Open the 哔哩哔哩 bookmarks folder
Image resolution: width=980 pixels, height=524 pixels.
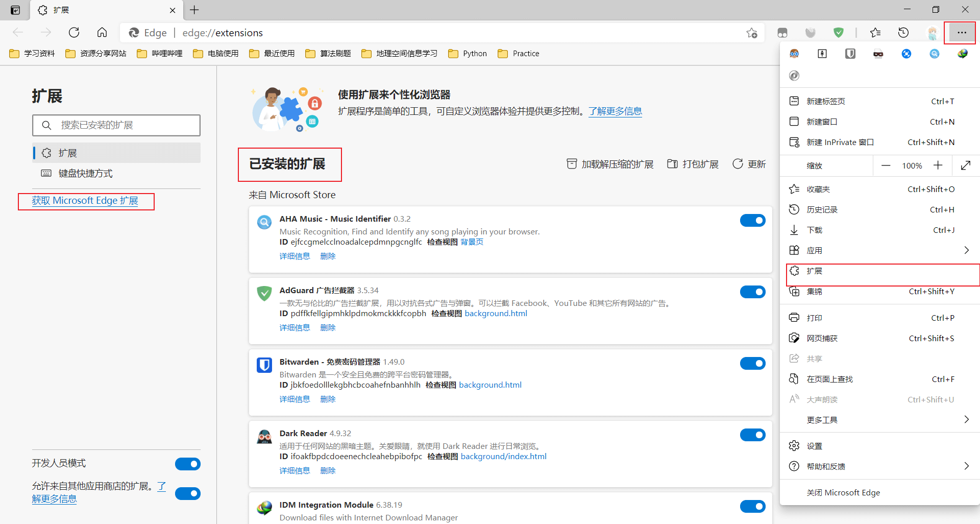(160, 54)
